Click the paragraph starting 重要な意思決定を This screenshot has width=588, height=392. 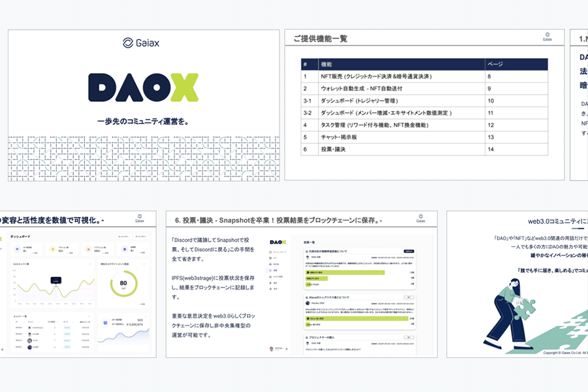(x=213, y=325)
